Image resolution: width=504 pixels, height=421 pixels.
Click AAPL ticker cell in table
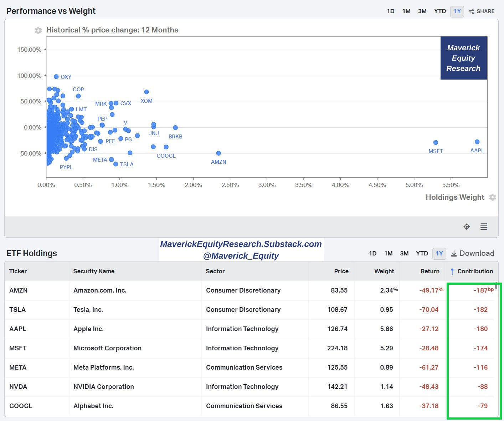pyautogui.click(x=18, y=329)
